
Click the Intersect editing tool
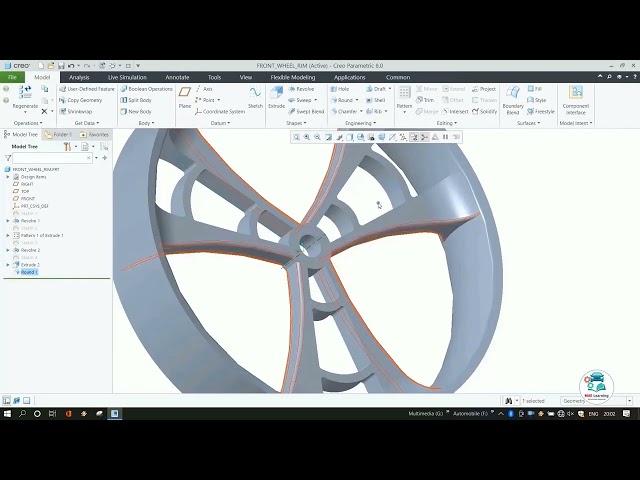point(455,111)
